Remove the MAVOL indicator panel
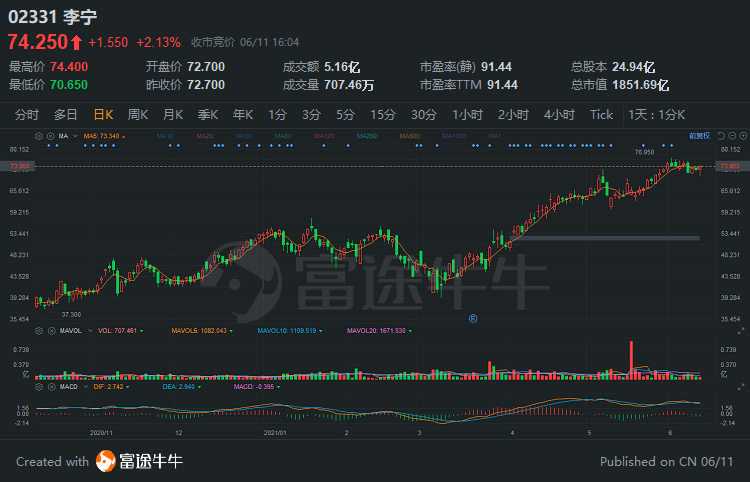This screenshot has width=750, height=482. point(52,331)
